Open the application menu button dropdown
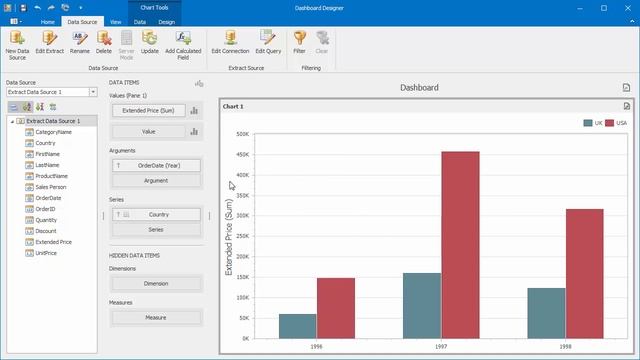 click(x=16, y=21)
